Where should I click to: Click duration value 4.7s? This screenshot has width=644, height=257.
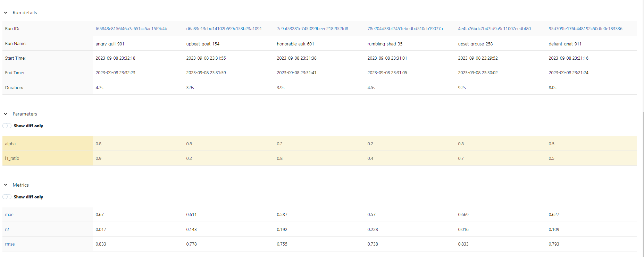coord(99,88)
